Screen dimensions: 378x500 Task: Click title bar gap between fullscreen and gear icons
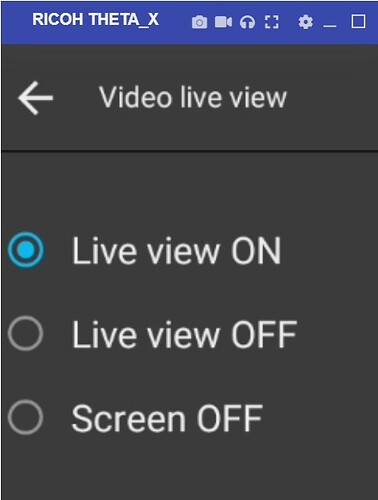click(x=288, y=22)
